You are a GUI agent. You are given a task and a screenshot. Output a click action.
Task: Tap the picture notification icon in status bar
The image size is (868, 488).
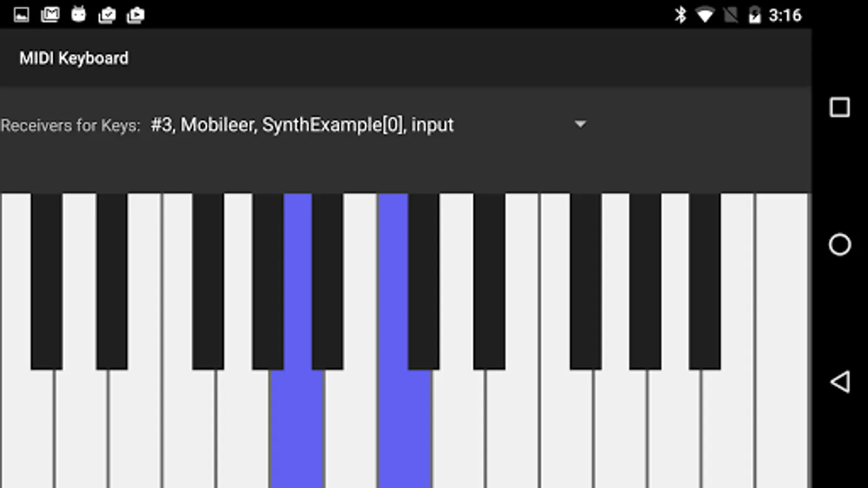coord(21,15)
